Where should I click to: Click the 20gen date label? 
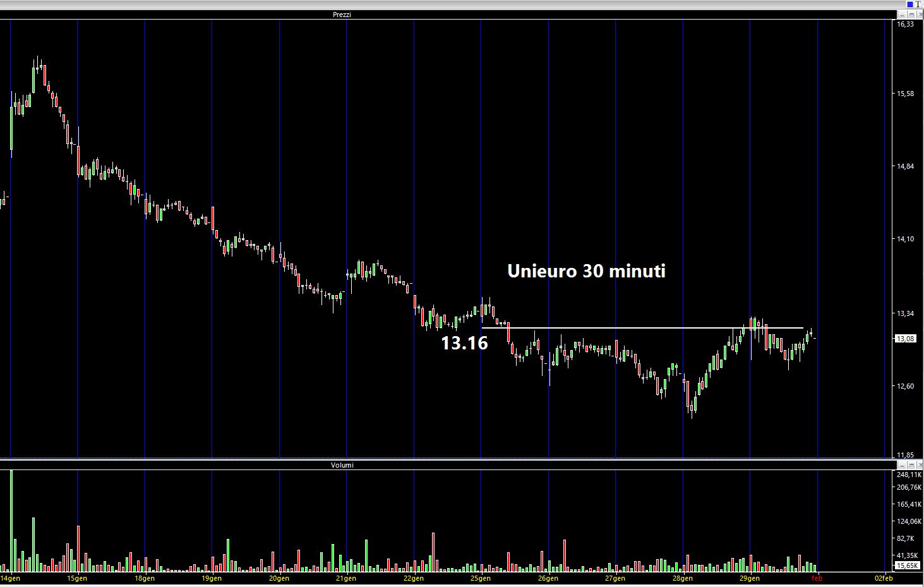pyautogui.click(x=279, y=578)
